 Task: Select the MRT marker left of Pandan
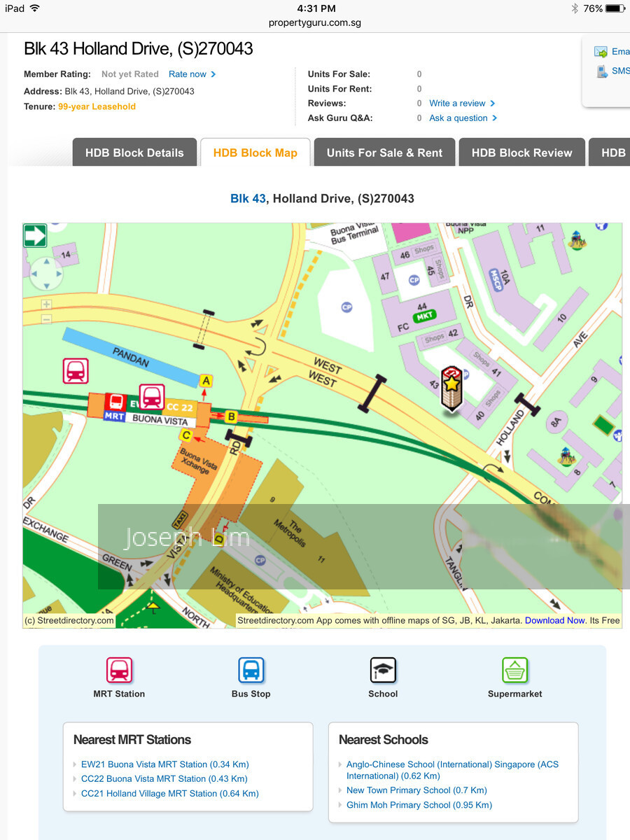pyautogui.click(x=76, y=370)
